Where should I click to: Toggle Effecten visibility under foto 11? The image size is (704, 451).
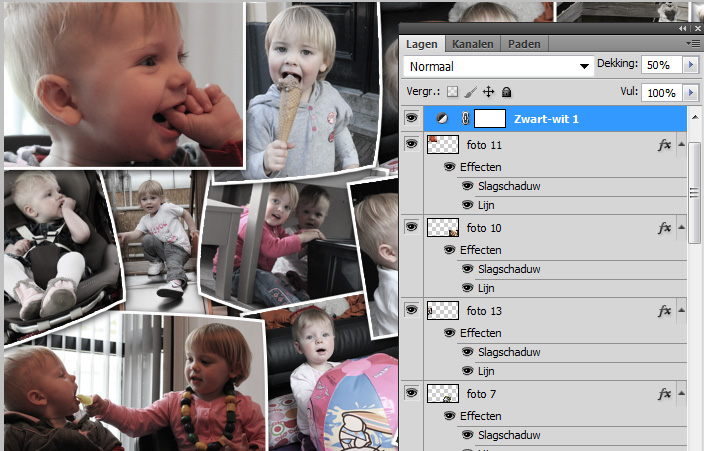[449, 167]
